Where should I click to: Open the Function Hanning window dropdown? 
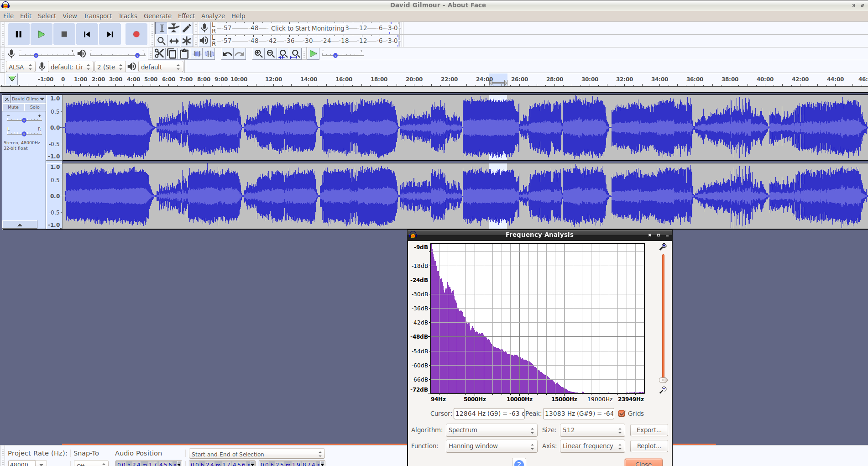tap(491, 446)
